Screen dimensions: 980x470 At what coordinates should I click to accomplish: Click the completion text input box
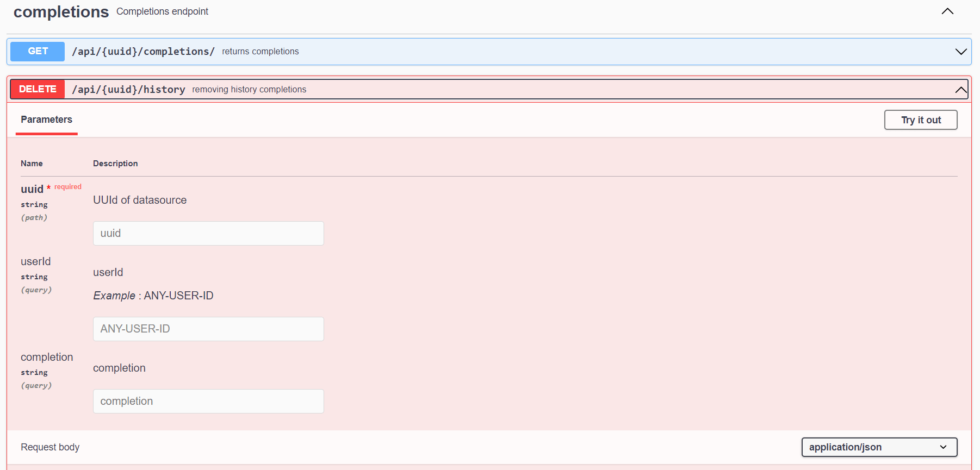tap(208, 401)
